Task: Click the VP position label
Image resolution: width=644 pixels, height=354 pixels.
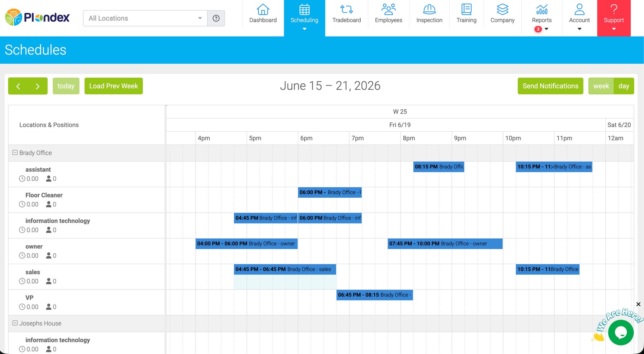Action: pyautogui.click(x=29, y=298)
